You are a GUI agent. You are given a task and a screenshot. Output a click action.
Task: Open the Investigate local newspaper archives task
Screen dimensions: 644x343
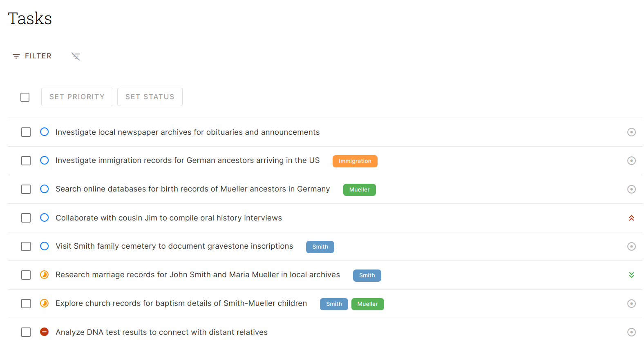click(188, 132)
